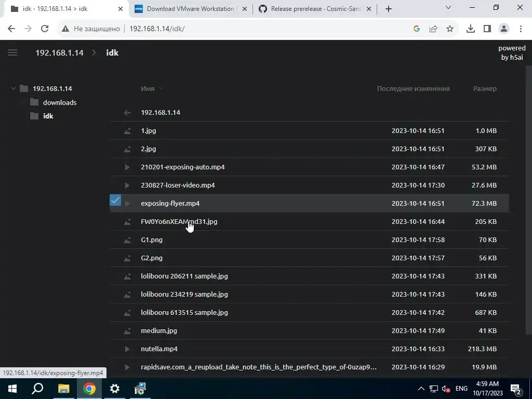Open FW0Yo6nXEAMmd31.jpg
The image size is (532, 399).
click(x=179, y=221)
